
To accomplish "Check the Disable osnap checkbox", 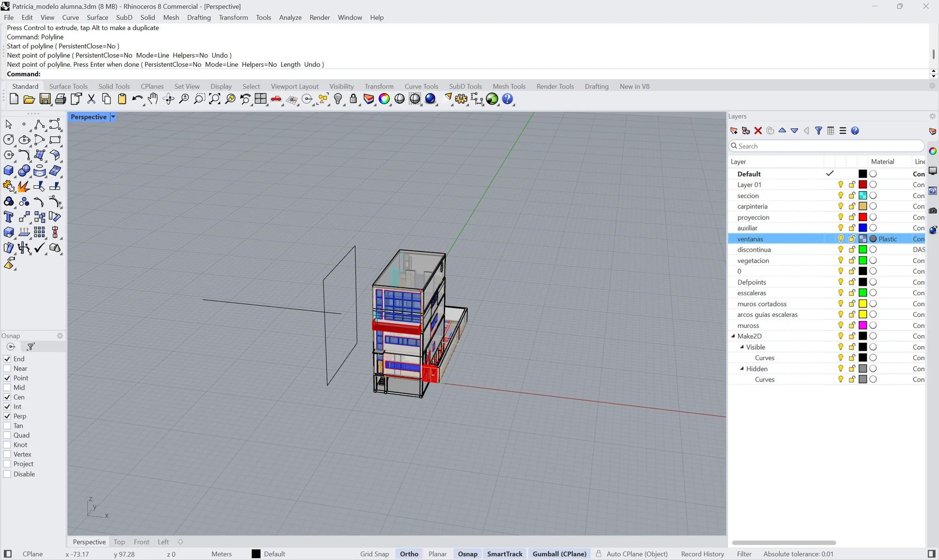I will (x=7, y=474).
